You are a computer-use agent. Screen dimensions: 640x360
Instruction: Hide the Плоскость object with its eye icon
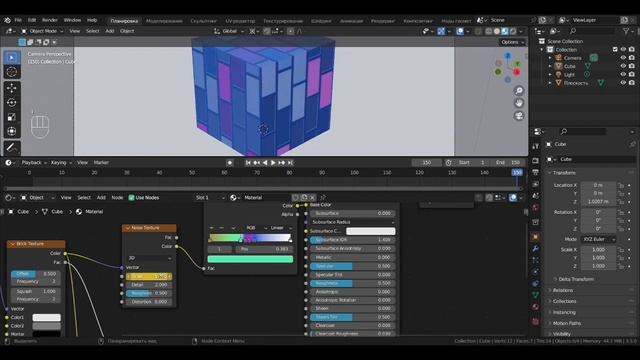tap(623, 82)
